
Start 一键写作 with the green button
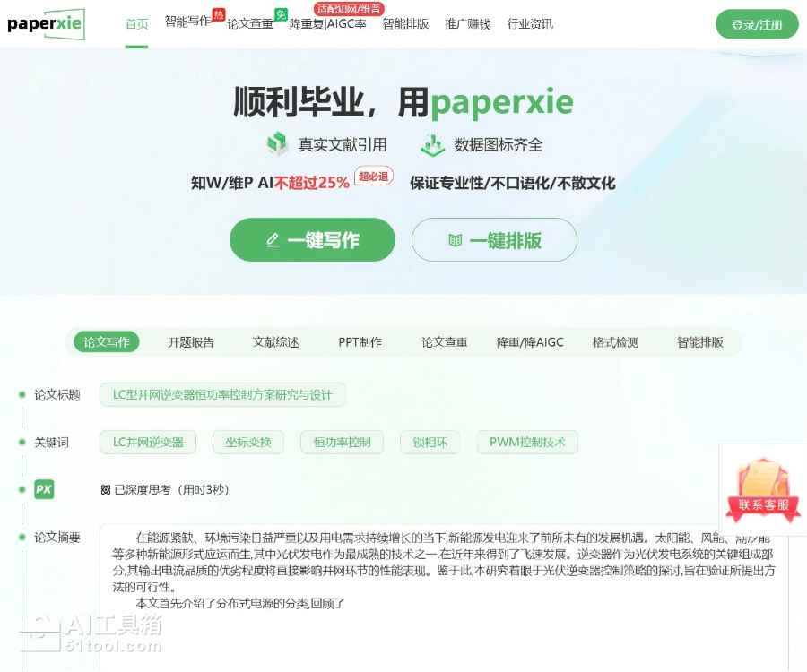(312, 239)
